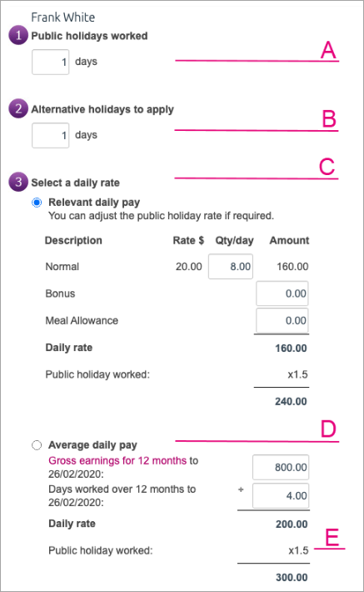Click the Bonus amount field
The height and width of the screenshot is (592, 364).
(x=282, y=293)
